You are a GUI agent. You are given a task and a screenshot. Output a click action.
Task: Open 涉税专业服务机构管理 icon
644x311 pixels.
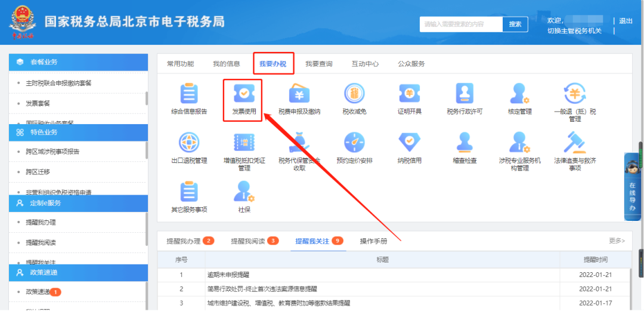pos(519,142)
